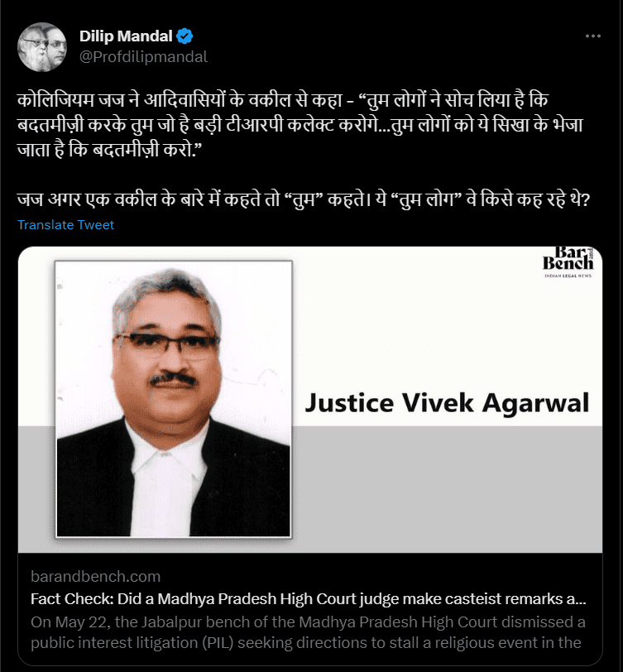The width and height of the screenshot is (623, 672).
Task: Click the article description starting On May 22
Action: coord(308,632)
